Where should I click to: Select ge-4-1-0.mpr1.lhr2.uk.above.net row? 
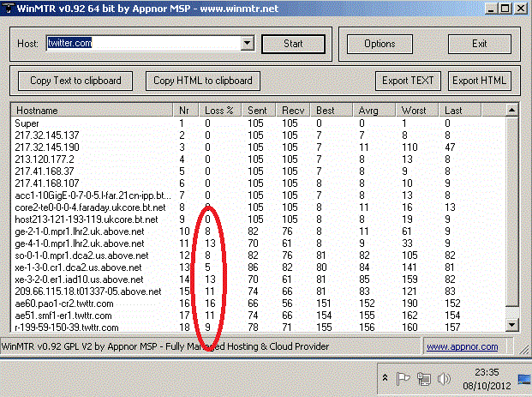point(258,244)
